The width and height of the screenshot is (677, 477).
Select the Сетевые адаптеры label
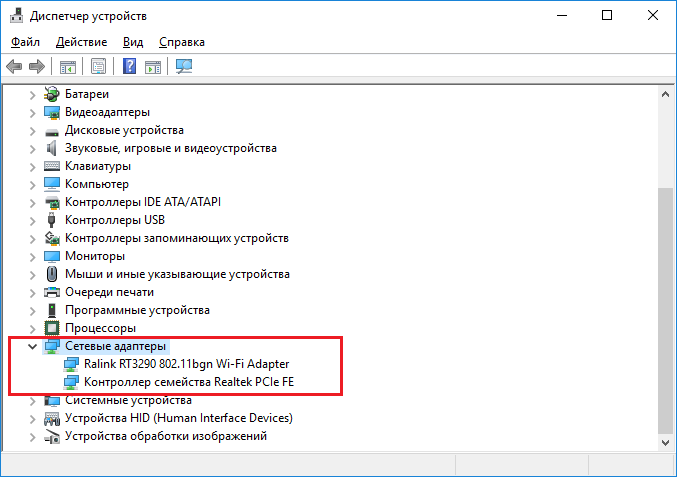pos(116,346)
